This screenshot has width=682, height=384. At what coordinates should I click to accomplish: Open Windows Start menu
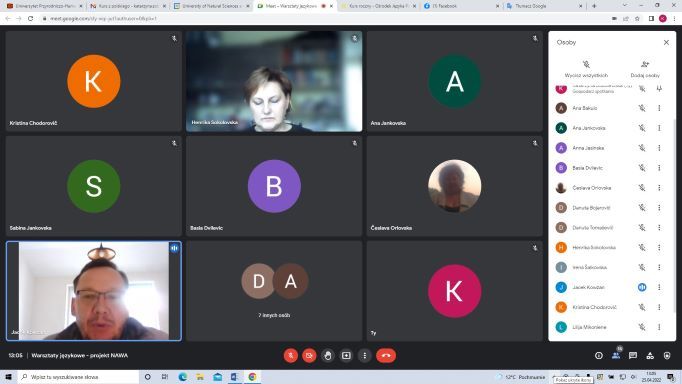[8, 377]
